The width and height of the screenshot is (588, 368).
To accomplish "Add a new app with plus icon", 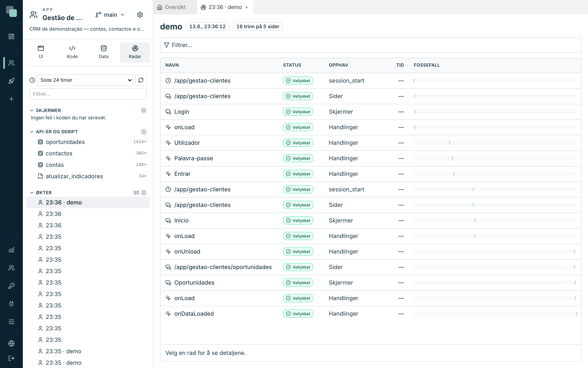I will tap(11, 99).
